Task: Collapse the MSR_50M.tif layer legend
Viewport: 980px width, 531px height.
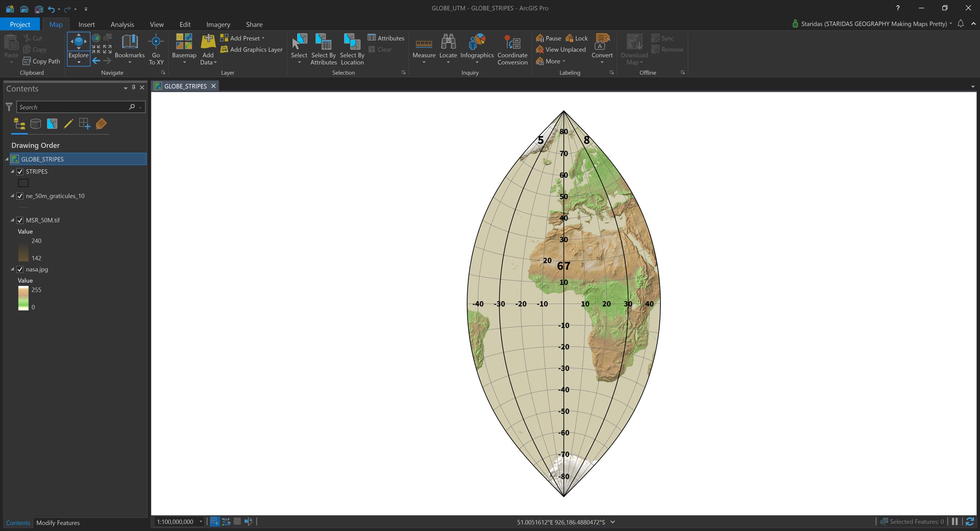Action: 12,220
